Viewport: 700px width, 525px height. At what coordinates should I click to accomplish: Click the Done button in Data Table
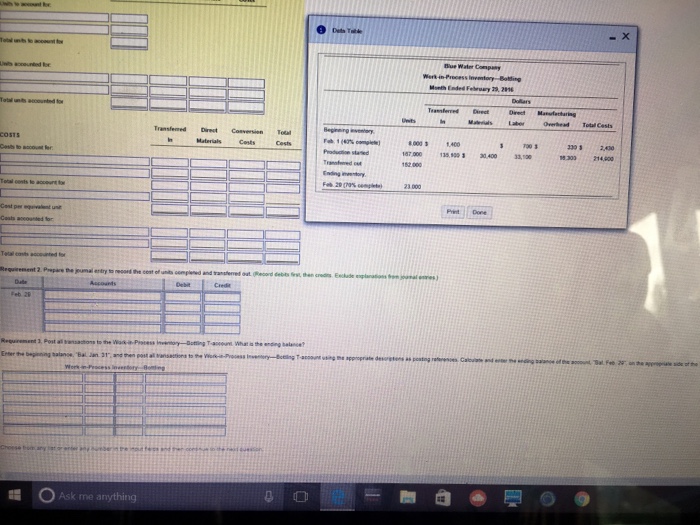pos(479,212)
